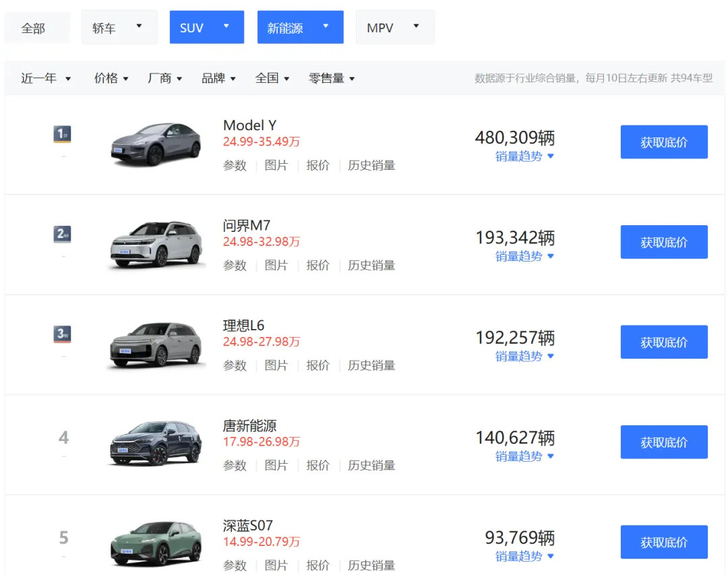Expand the 近一年 time range filter

46,78
